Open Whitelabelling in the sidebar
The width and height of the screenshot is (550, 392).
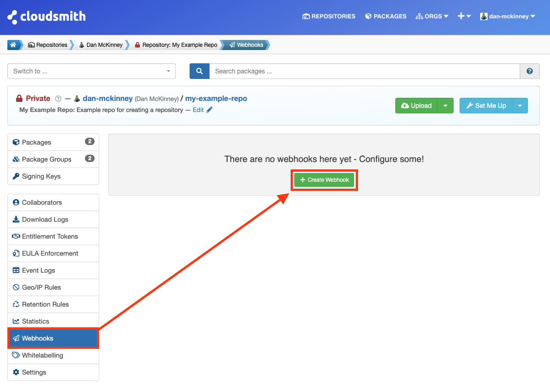click(53, 355)
